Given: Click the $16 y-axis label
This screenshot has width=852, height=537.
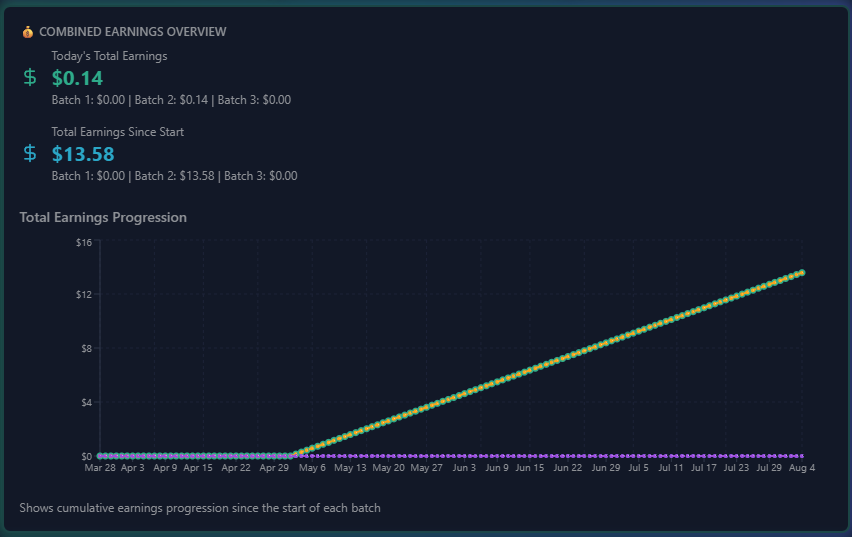Looking at the screenshot, I should pyautogui.click(x=84, y=242).
